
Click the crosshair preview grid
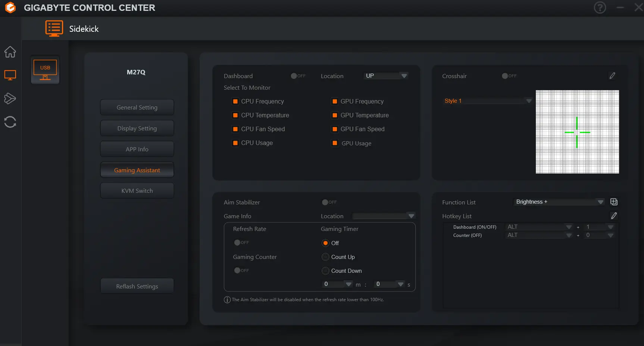click(x=577, y=132)
